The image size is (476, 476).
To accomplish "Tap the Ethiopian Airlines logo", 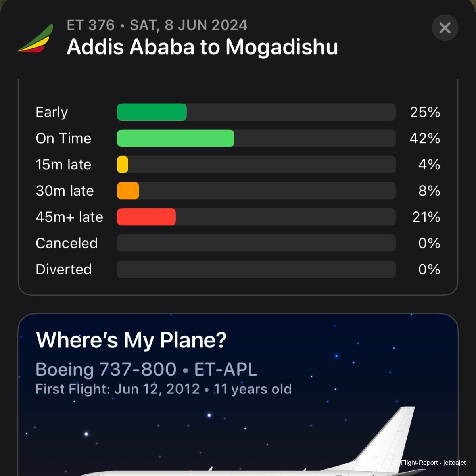I will click(x=36, y=38).
